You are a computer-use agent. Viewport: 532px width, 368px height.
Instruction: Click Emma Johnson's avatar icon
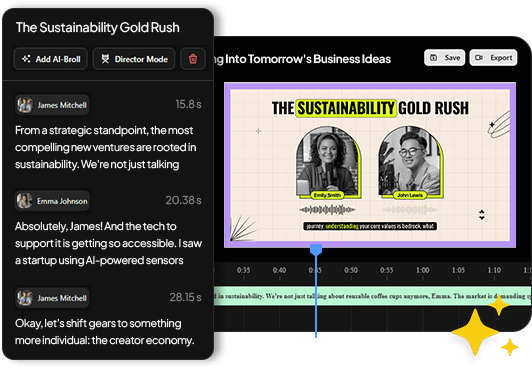pyautogui.click(x=25, y=201)
